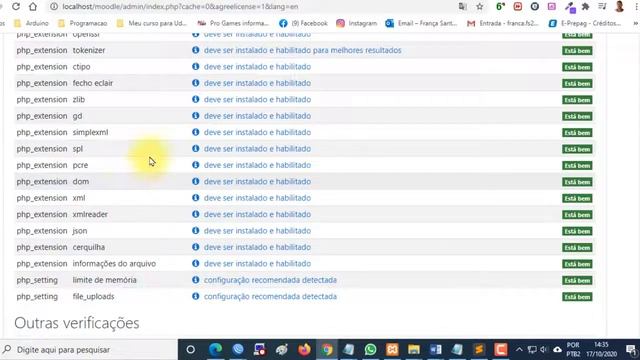Open the E-Prepag Créditos bookmark
Screen dimensions: 640x360
[584, 23]
